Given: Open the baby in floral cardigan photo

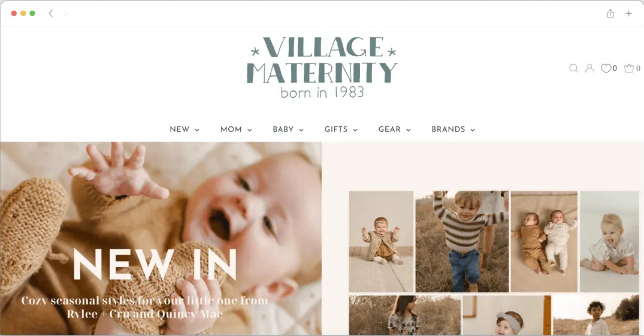Looking at the screenshot, I should (381, 241).
